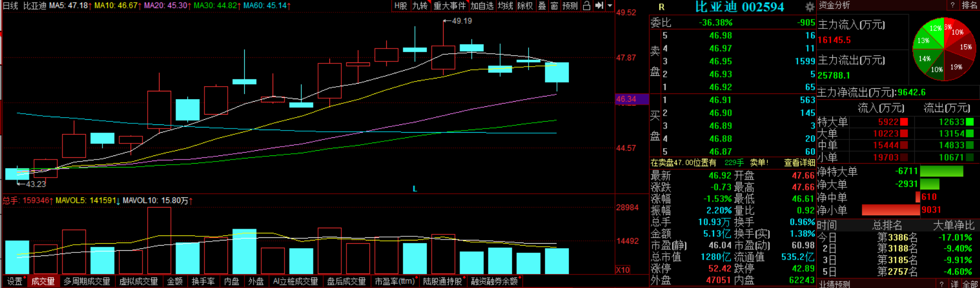Select the 虚拟成交量 tab
980x288 pixels.
(x=138, y=281)
